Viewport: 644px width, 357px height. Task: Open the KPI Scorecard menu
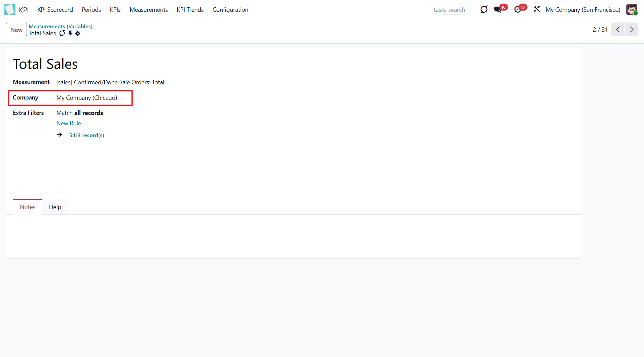55,10
